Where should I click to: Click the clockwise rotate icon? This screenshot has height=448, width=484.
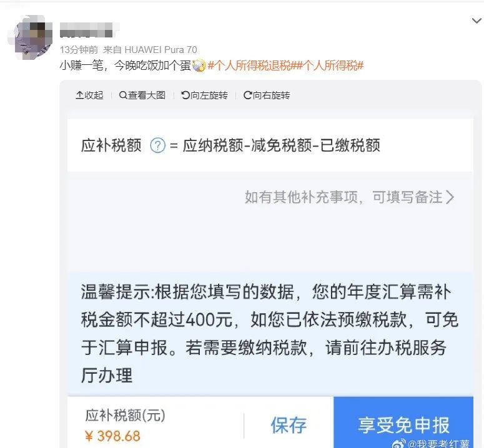tap(247, 95)
